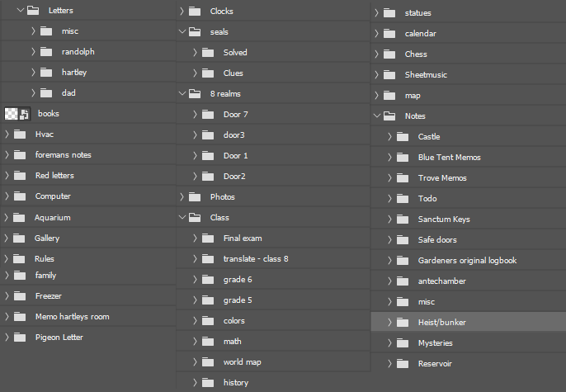Click the Photos group folder icon
Image resolution: width=566 pixels, height=392 pixels.
click(195, 197)
